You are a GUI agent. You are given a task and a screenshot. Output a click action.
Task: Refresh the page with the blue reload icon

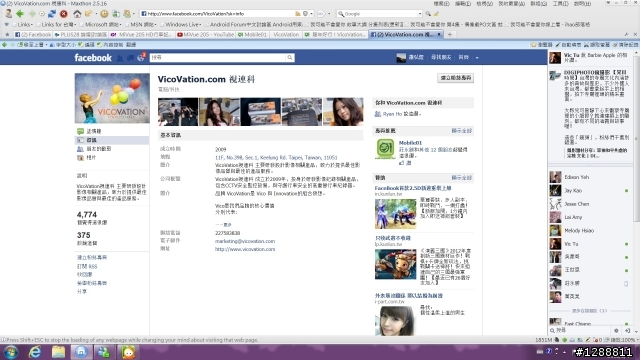coord(52,13)
